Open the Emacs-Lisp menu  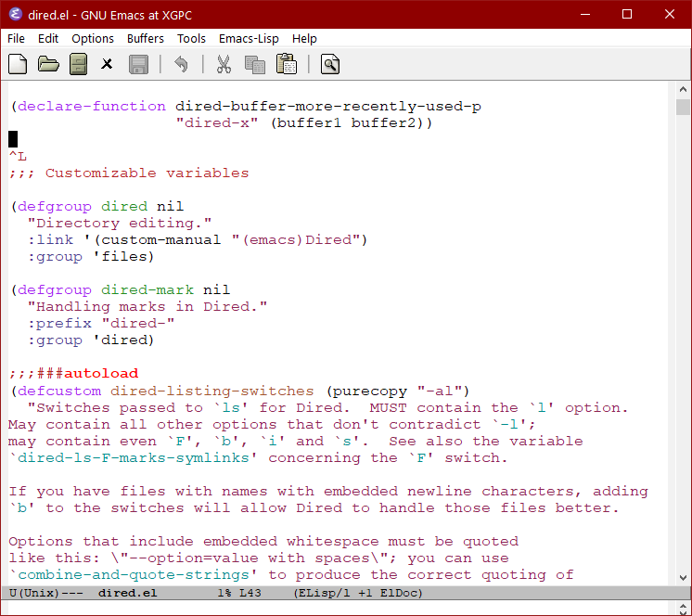click(249, 39)
